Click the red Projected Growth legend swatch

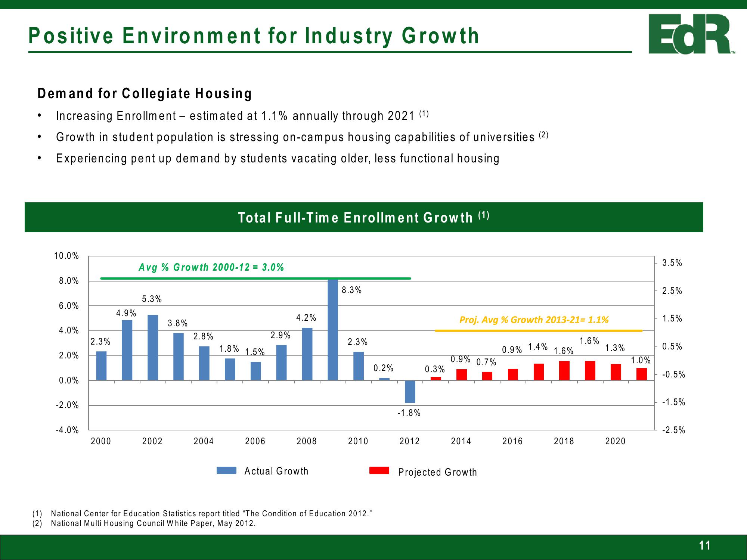click(379, 470)
